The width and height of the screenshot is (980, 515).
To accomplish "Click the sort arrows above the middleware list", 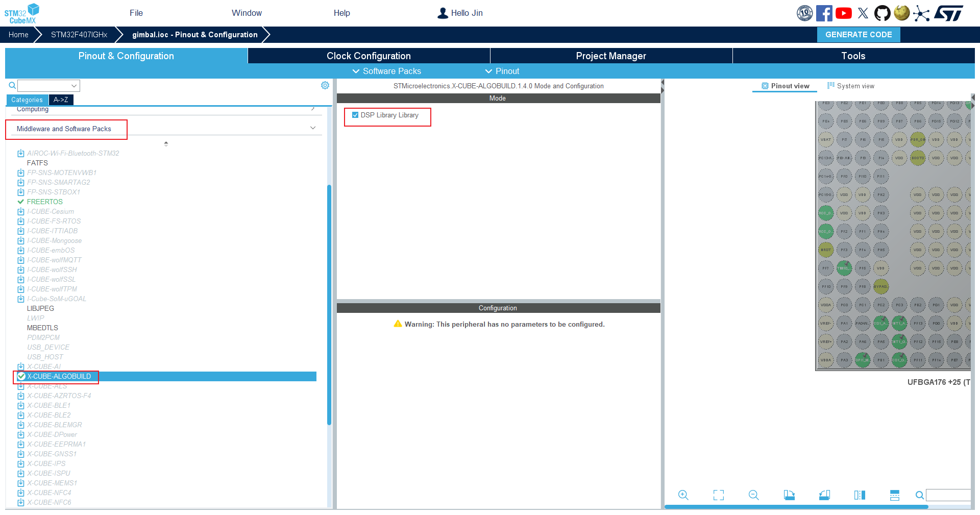I will pyautogui.click(x=166, y=144).
